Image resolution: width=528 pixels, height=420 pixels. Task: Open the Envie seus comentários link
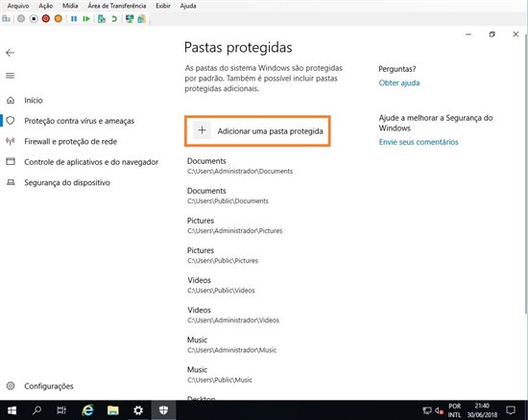pos(419,142)
